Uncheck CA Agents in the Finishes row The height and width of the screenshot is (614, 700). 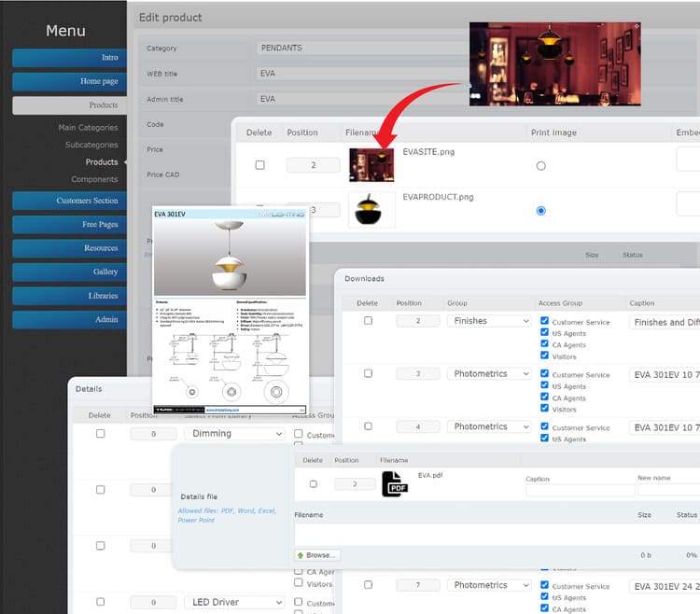coord(545,343)
